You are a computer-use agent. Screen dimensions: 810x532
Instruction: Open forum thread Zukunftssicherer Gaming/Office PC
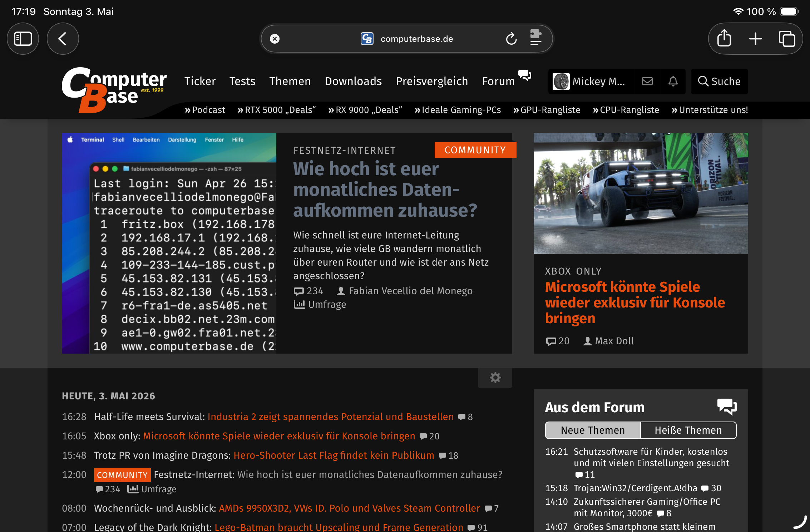(x=647, y=508)
